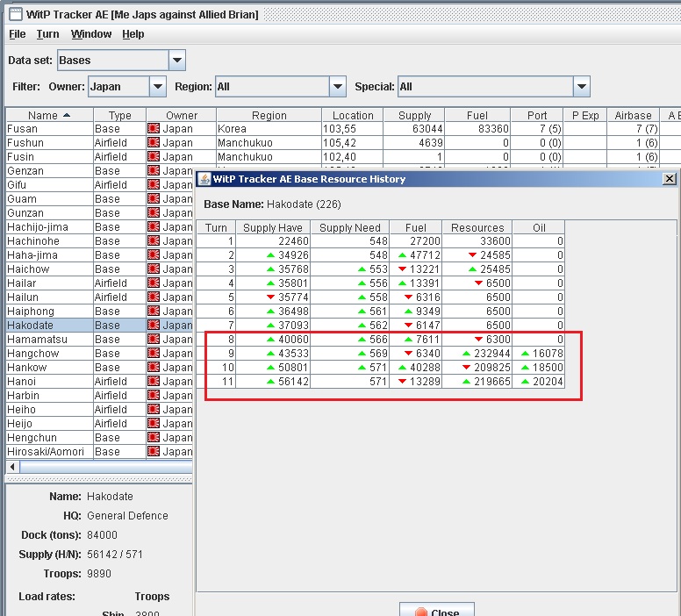
Task: Click red down arrow beside Fuel 13289
Action: click(x=402, y=382)
